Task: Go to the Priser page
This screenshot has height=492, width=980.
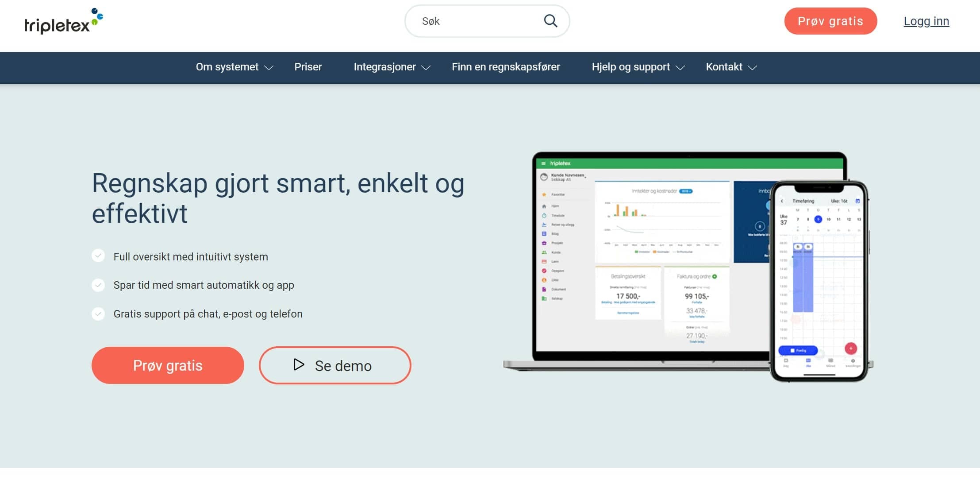Action: 308,67
